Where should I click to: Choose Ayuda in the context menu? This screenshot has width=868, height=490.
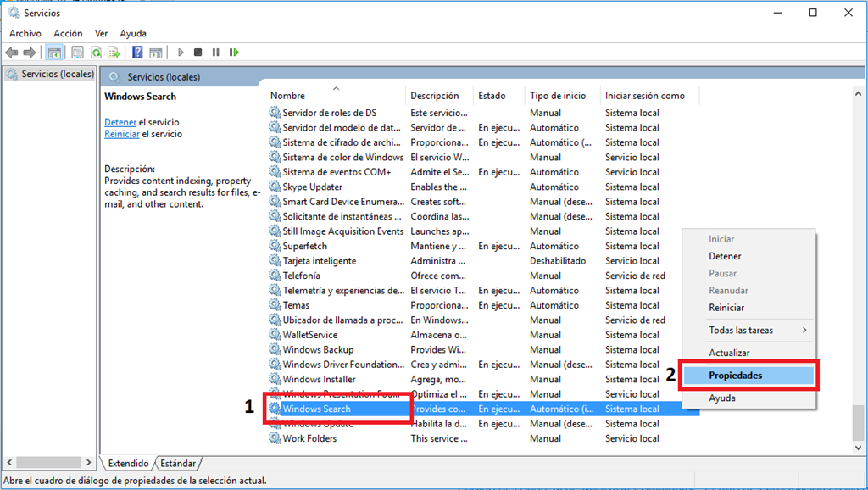(x=748, y=398)
